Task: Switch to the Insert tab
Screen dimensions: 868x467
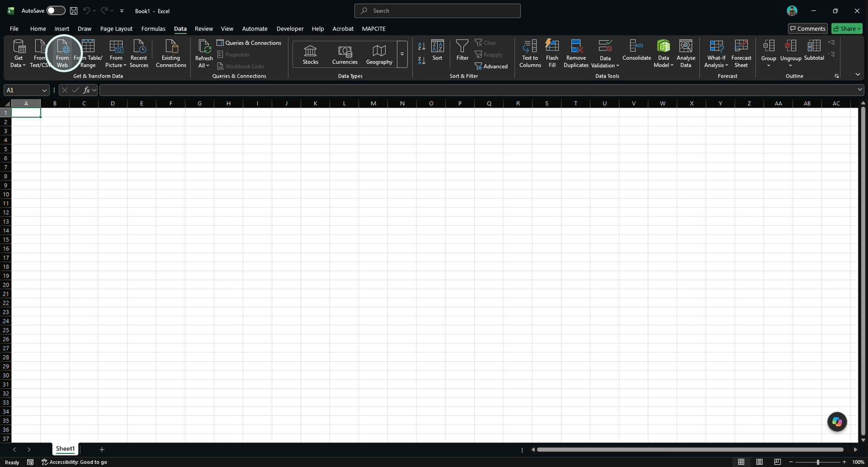Action: tap(62, 29)
